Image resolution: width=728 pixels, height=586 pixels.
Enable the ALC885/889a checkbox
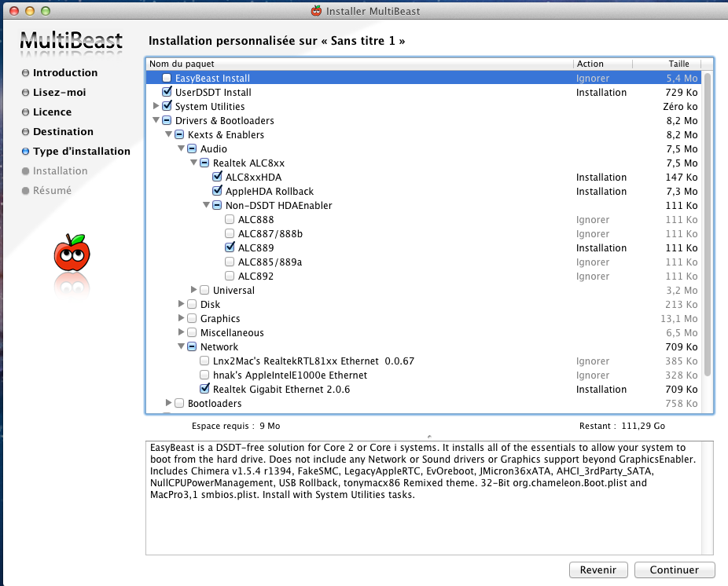coord(230,262)
